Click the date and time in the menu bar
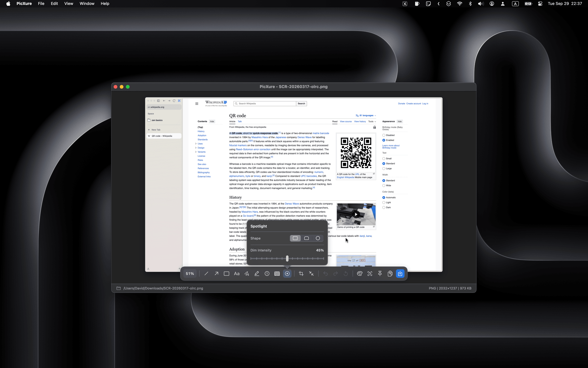 pyautogui.click(x=565, y=4)
